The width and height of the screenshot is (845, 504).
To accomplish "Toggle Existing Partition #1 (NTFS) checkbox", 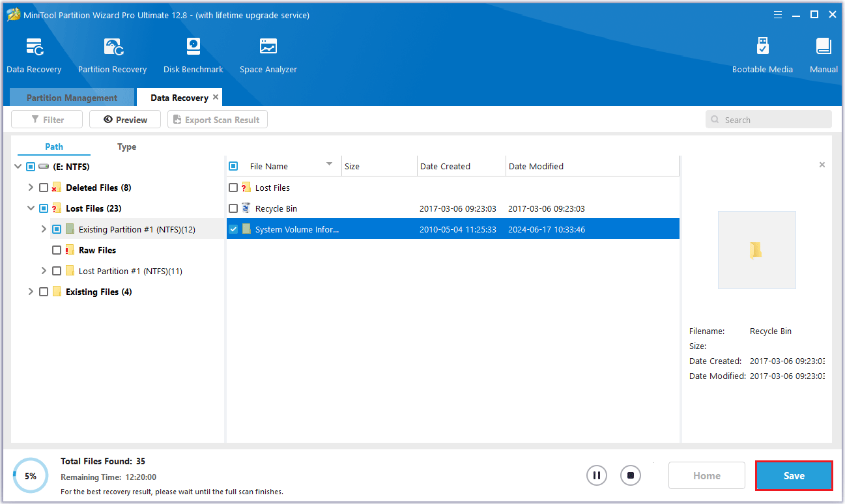I will point(57,229).
